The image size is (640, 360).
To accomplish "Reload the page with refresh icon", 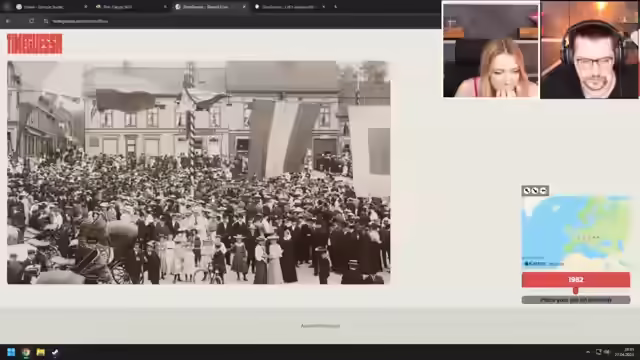I will [31, 21].
